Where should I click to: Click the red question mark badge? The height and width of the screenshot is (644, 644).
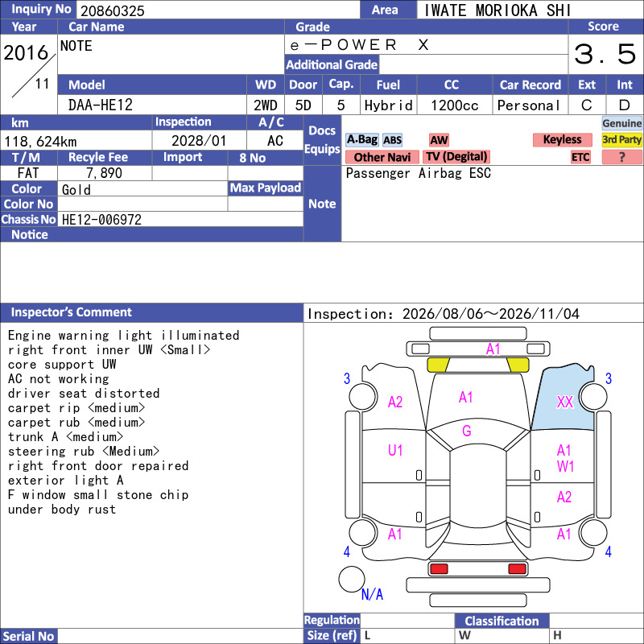point(621,157)
